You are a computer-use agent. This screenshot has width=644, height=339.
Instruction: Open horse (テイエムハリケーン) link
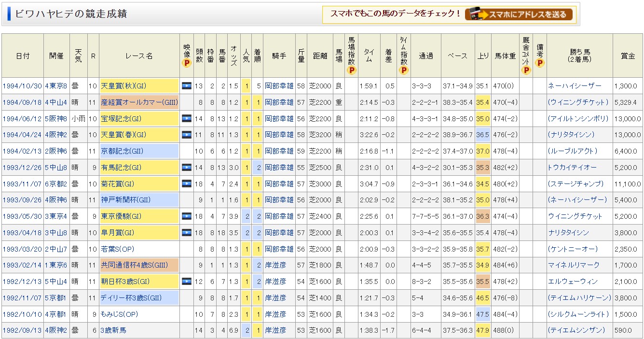(x=579, y=298)
